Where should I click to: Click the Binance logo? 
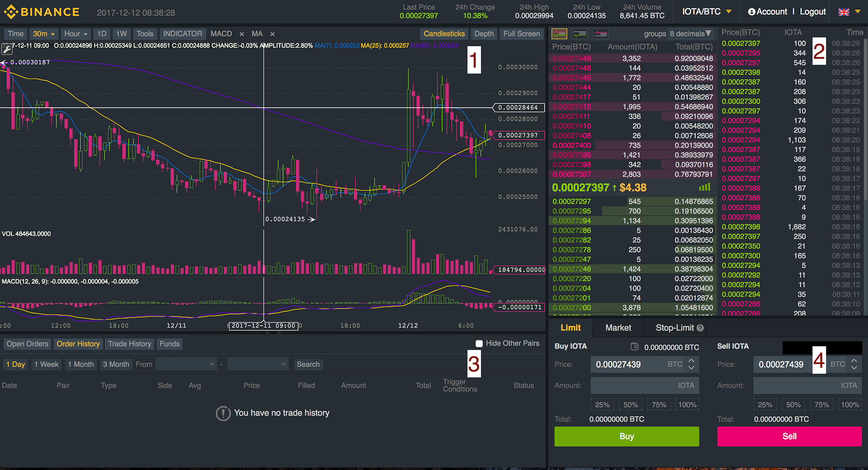tap(42, 12)
